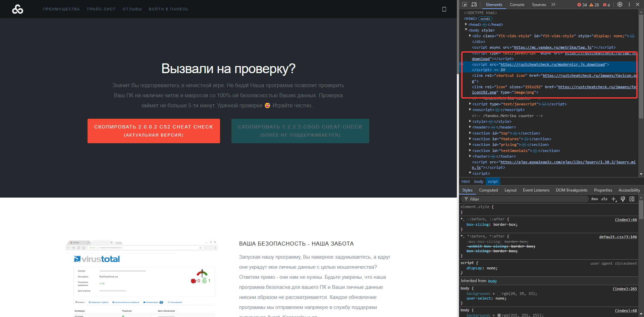The width and height of the screenshot is (644, 317).
Task: Switch to the DOM Breakpoints pane
Action: (x=572, y=190)
